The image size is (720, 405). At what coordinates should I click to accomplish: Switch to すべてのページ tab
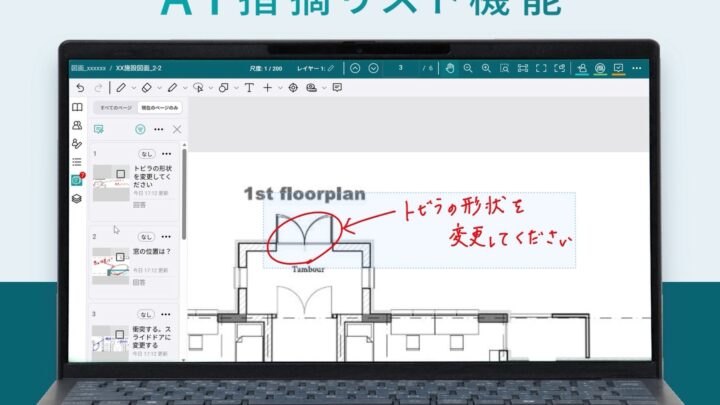point(116,108)
